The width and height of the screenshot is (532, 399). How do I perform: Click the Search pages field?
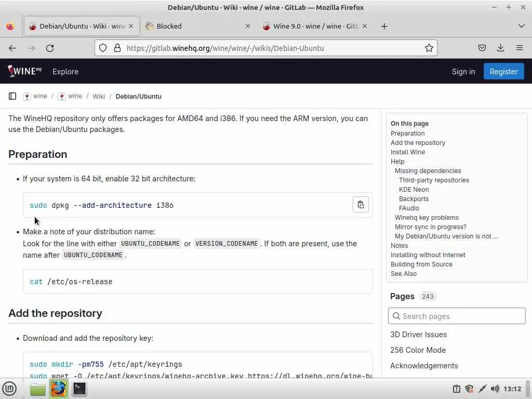(x=457, y=316)
